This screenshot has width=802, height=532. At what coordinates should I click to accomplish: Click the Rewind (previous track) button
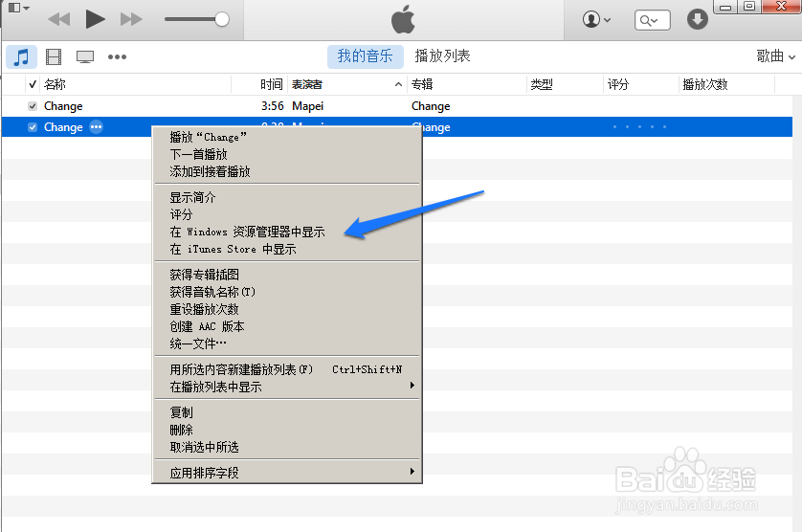pyautogui.click(x=58, y=19)
